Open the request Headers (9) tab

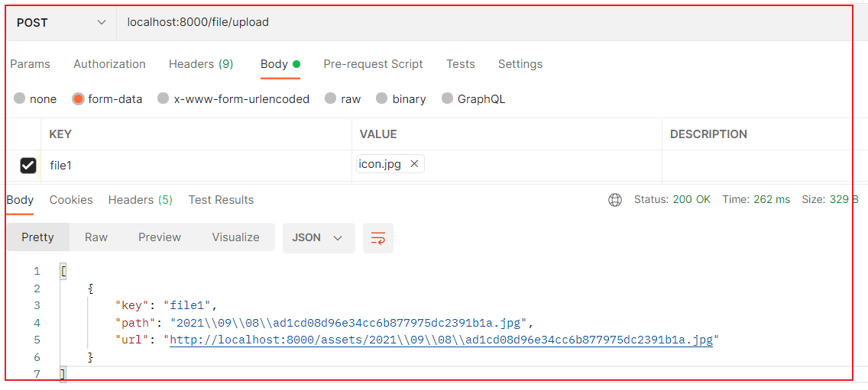point(201,64)
